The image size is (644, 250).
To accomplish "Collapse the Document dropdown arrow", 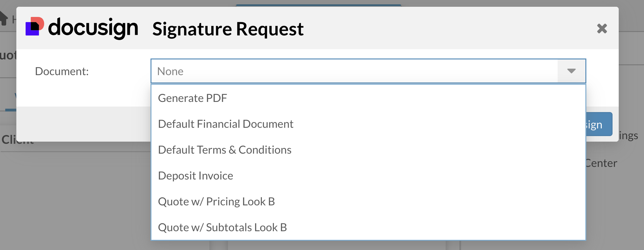I will [x=571, y=71].
